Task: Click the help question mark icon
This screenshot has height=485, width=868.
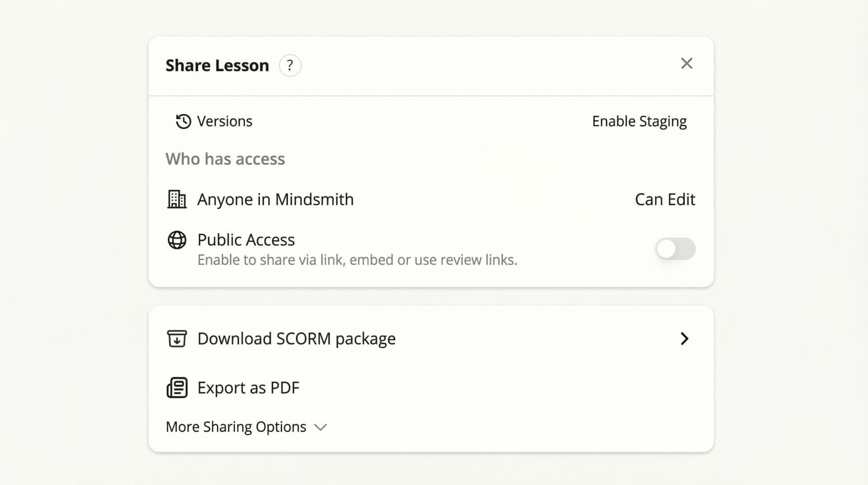Action: (290, 66)
